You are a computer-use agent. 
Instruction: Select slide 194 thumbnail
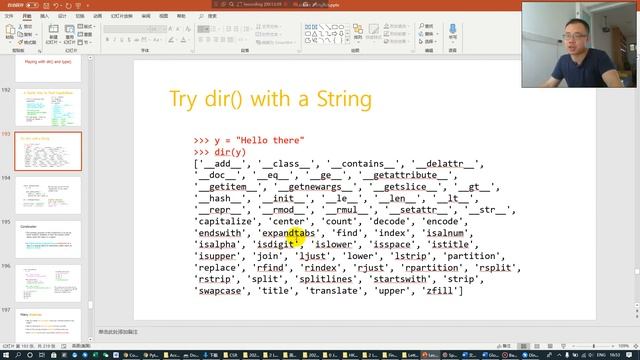(x=48, y=196)
